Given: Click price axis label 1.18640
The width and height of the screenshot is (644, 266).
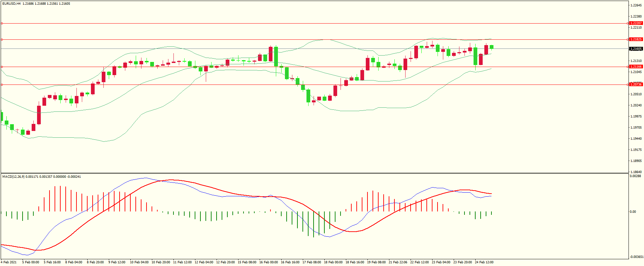Looking at the screenshot, I should 636,172.
